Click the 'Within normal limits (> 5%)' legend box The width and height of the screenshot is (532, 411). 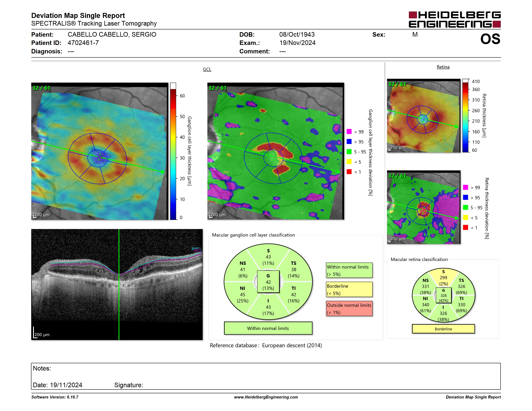point(349,270)
